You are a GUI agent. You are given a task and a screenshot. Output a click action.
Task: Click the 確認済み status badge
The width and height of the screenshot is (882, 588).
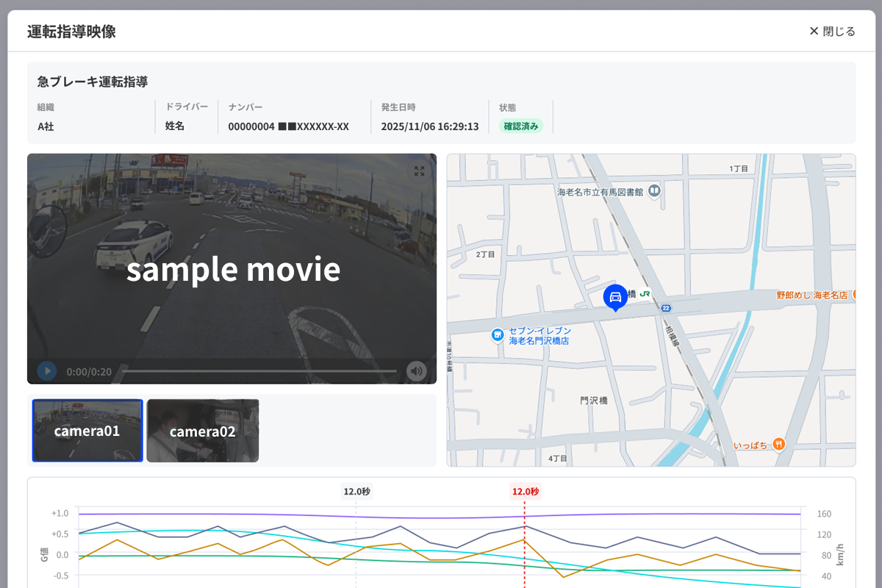(521, 126)
